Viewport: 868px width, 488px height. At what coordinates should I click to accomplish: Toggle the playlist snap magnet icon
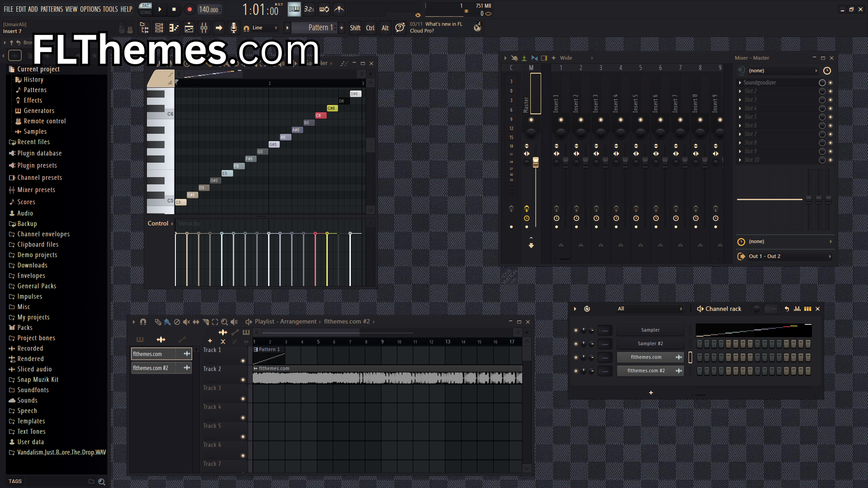click(143, 322)
